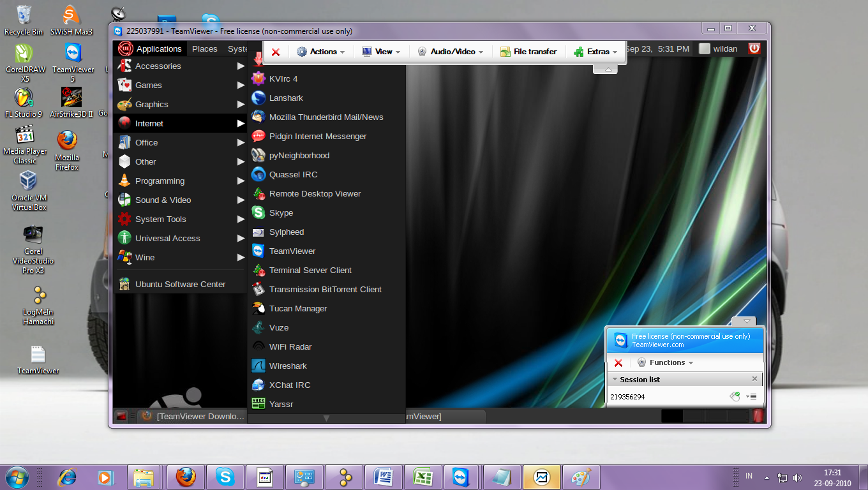Select the TeamViewer 5 desktop shortcut
868x490 pixels.
tap(73, 63)
